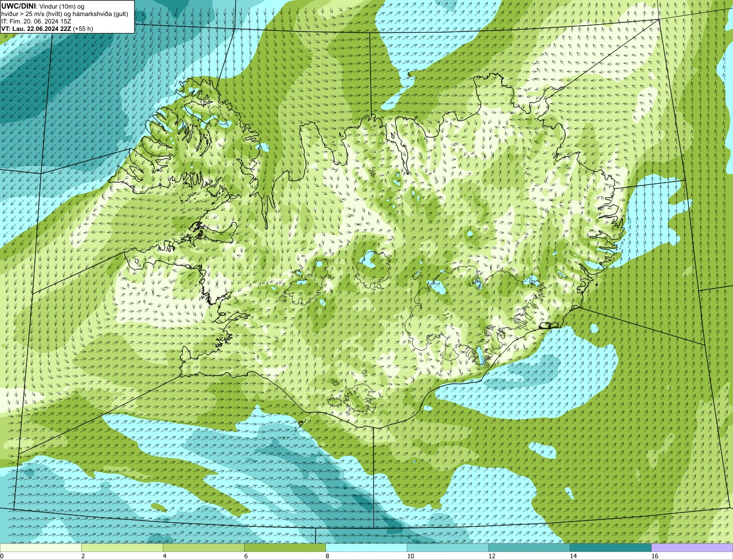Click the '14' tick label on the colorbar
Screen dimensions: 733x560
[573, 556]
